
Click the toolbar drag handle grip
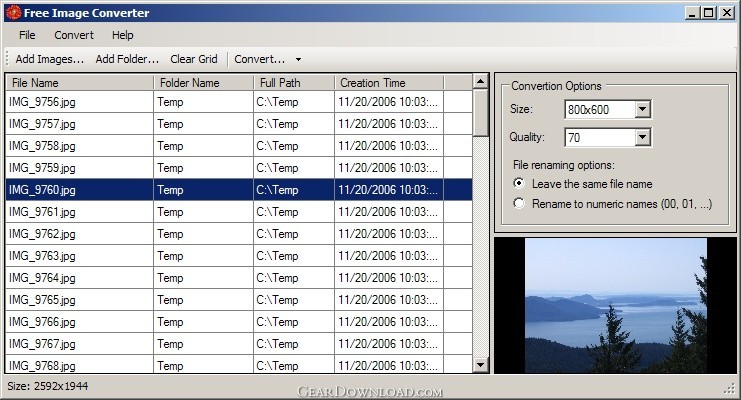coord(7,59)
